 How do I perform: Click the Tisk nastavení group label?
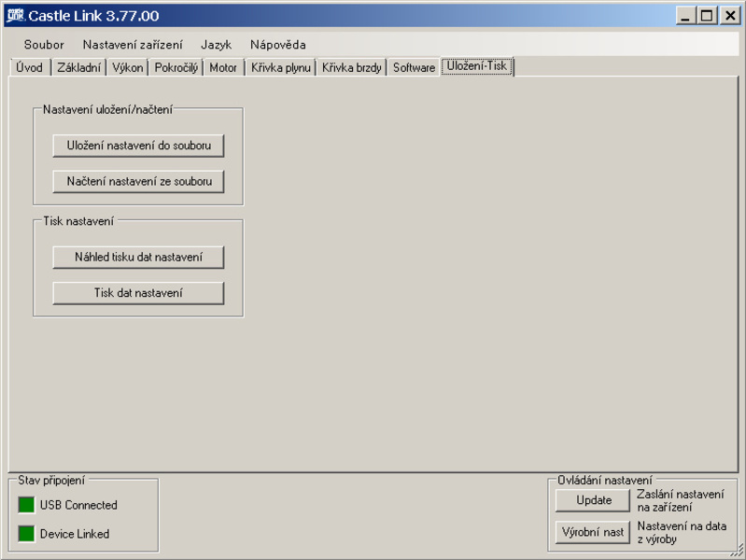(x=78, y=221)
